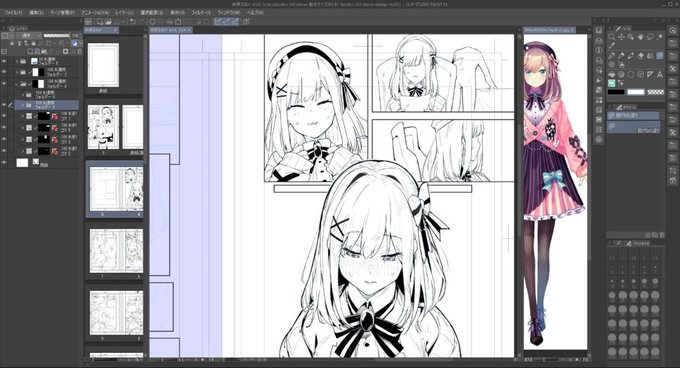The height and width of the screenshot is (368, 680).
Task: Open the page 1 thumbnail in page manager
Action: (103, 127)
